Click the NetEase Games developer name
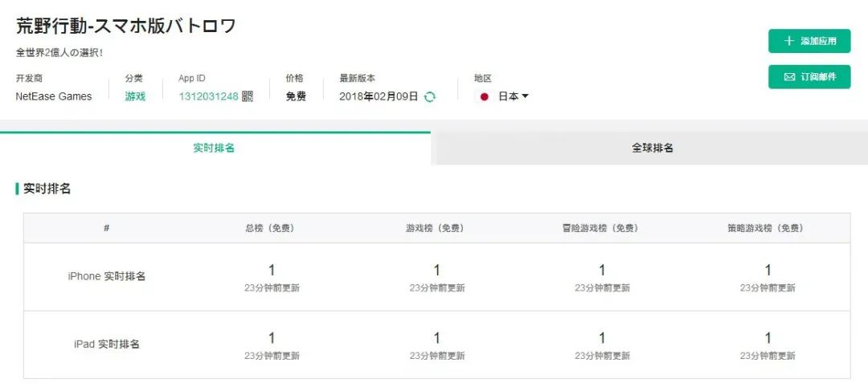The width and height of the screenshot is (868, 391). pyautogui.click(x=54, y=96)
